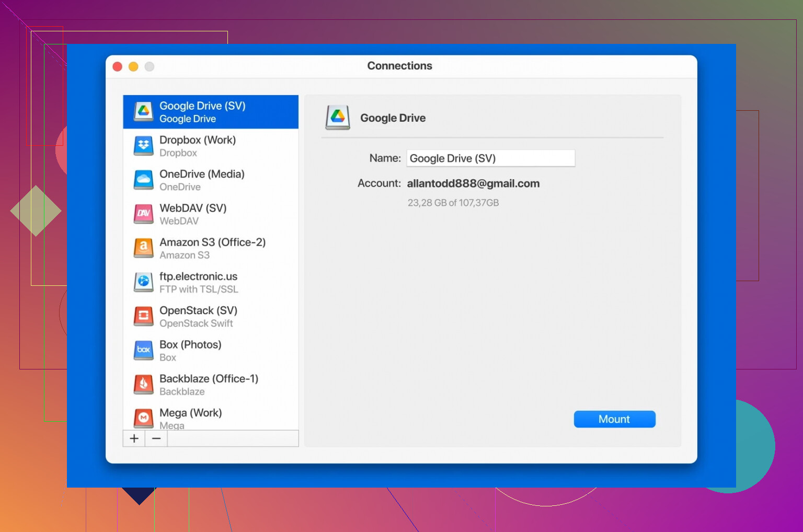The height and width of the screenshot is (532, 803).
Task: Click the Backblaze (Office-1) flame icon
Action: point(143,384)
